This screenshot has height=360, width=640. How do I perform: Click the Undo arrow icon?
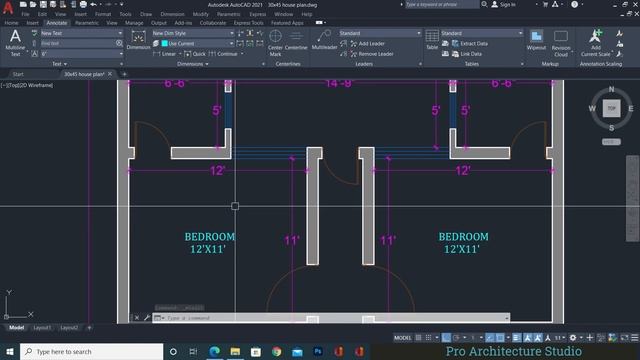93,4
